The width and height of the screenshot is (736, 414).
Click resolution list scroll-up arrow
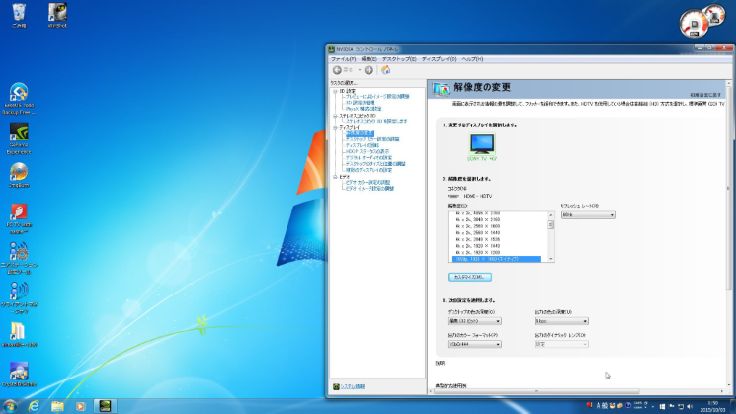(551, 215)
